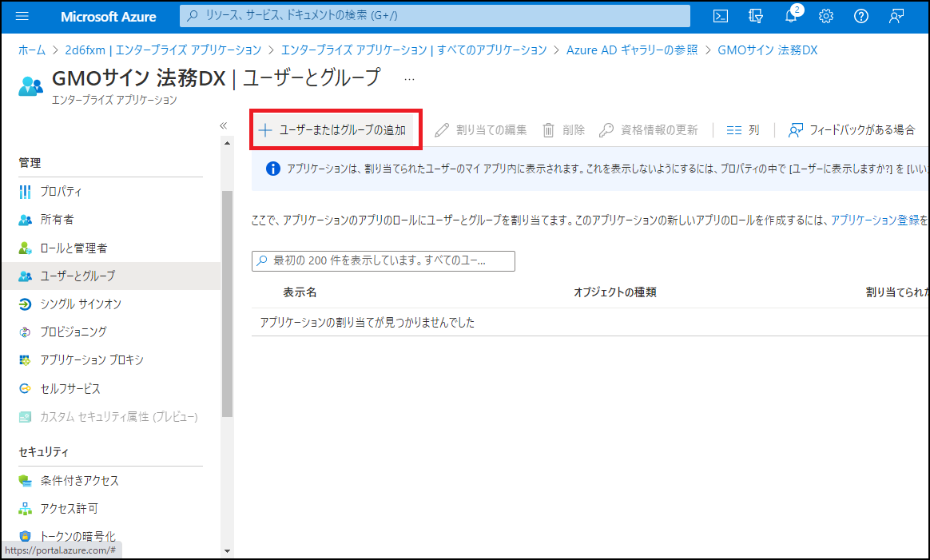Screen dimensions: 930x560
Task: Open Help question mark icon
Action: tap(861, 16)
